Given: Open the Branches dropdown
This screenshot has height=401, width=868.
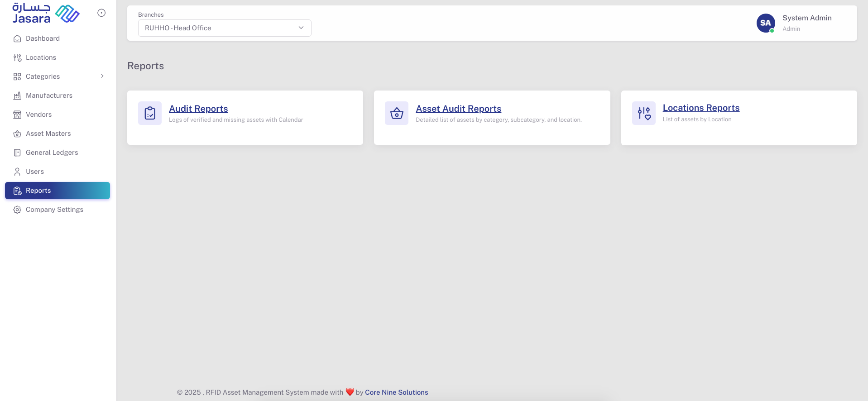Looking at the screenshot, I should click(225, 28).
